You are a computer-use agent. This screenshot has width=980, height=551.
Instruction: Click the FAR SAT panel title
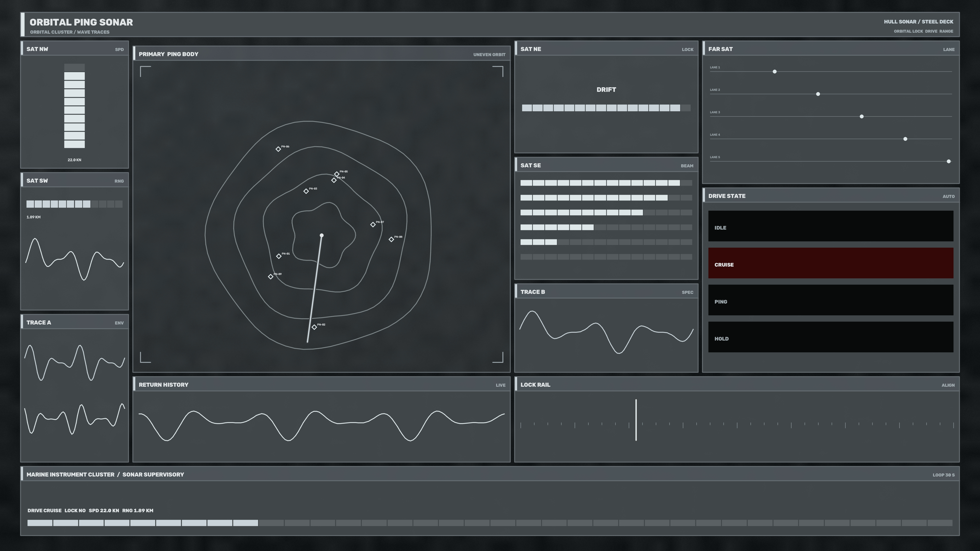(720, 49)
